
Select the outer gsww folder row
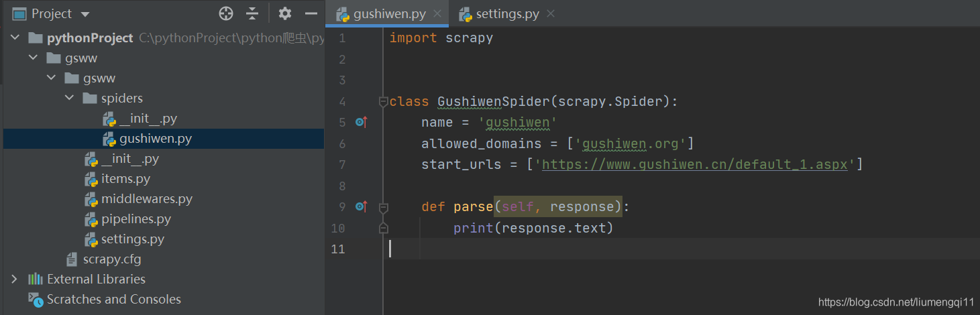164,58
